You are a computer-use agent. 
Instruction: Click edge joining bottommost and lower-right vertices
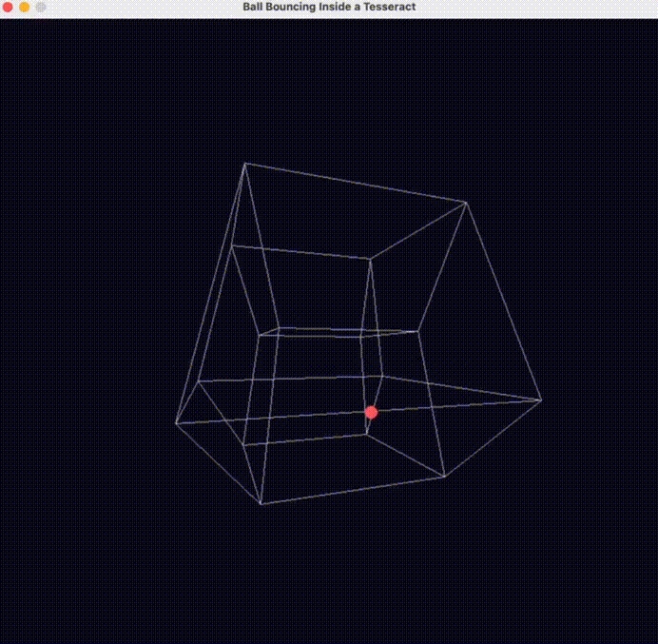click(352, 490)
